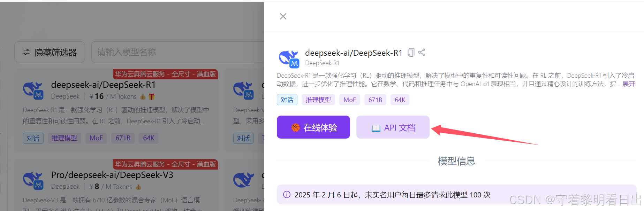This screenshot has width=644, height=211.
Task: Click the 对话 tag on the DeepSeek-R1 card
Action: 33,138
